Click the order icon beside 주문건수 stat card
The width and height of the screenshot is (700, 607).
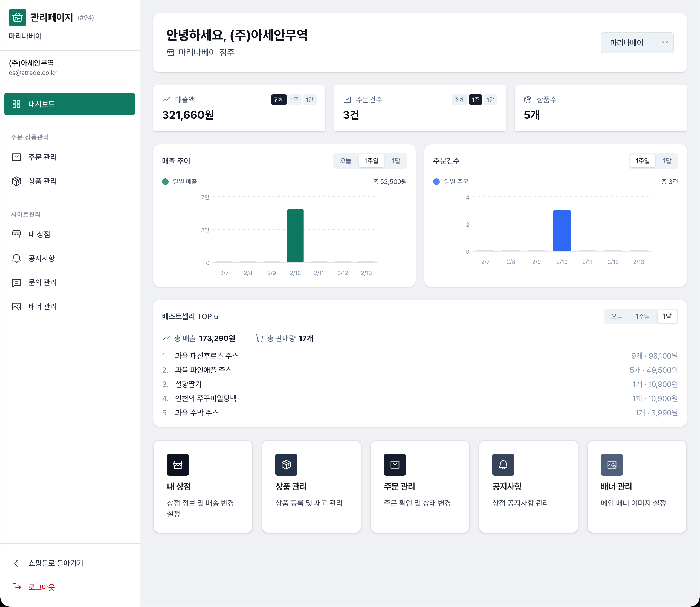(347, 100)
